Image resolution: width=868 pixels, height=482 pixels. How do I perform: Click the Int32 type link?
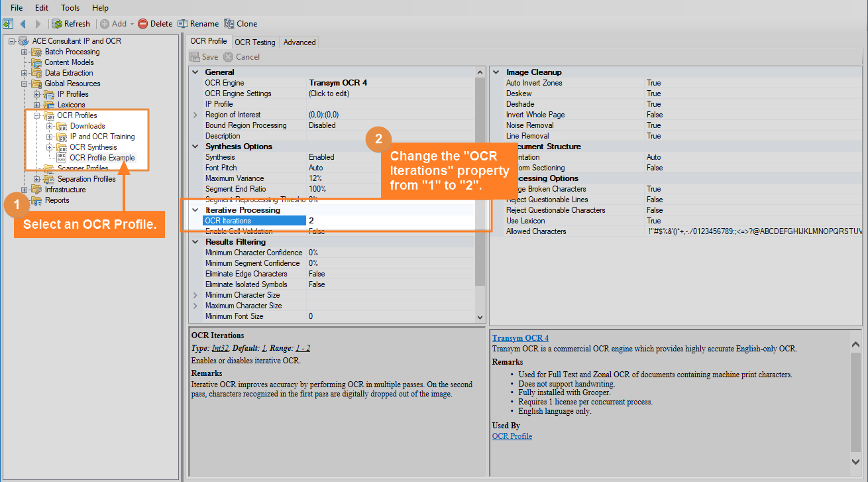pos(220,348)
